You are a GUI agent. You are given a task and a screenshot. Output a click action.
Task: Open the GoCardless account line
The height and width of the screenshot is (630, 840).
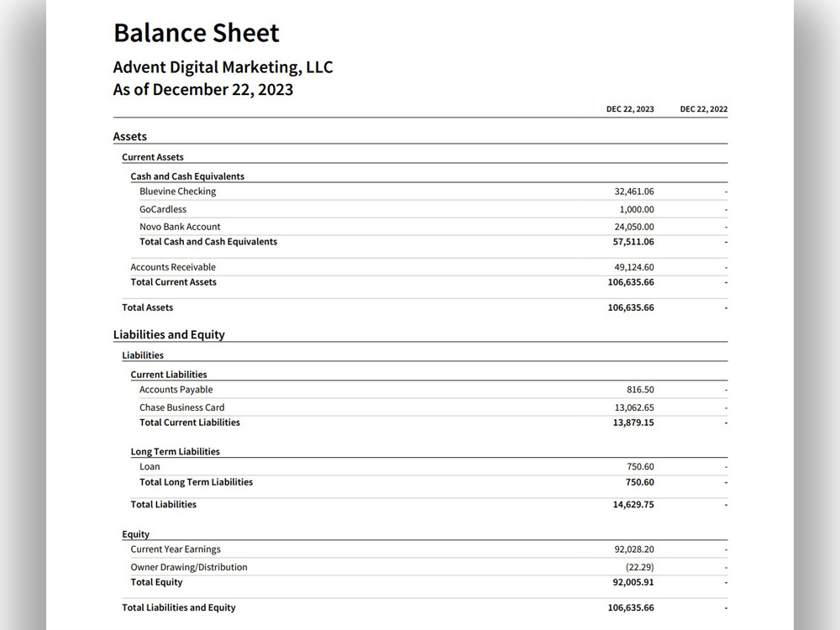(433, 209)
